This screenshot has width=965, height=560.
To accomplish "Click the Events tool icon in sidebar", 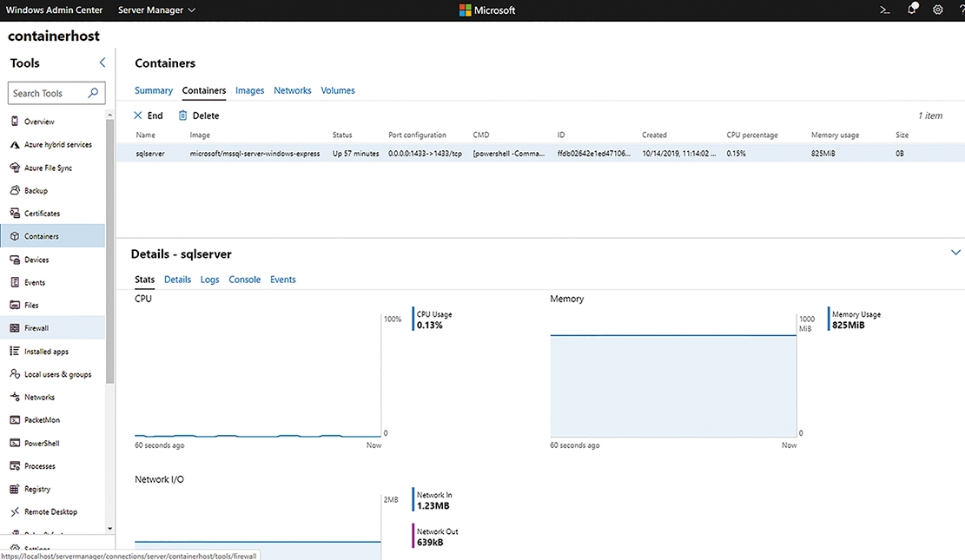I will click(x=15, y=282).
